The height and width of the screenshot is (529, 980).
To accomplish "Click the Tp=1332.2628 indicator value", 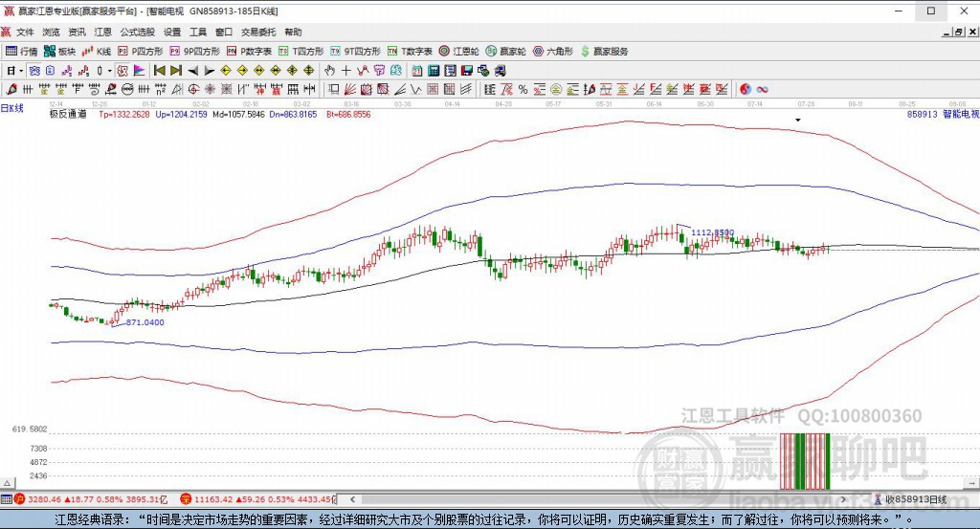I will tap(124, 114).
